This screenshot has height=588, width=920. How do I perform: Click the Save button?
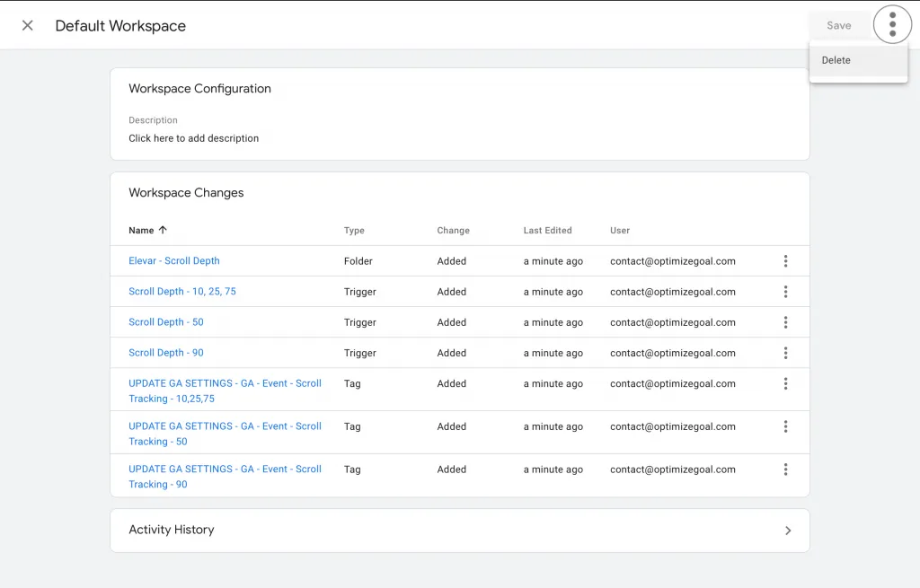click(838, 26)
